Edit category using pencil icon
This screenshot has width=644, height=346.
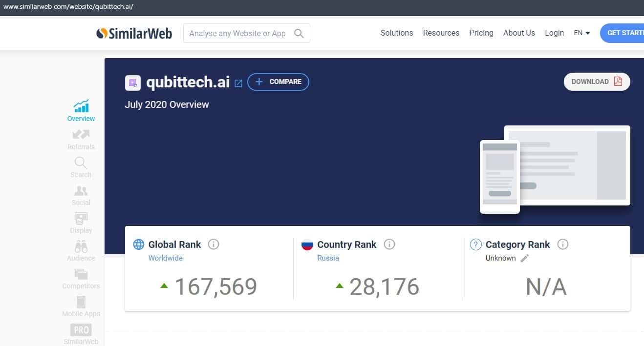pos(525,258)
